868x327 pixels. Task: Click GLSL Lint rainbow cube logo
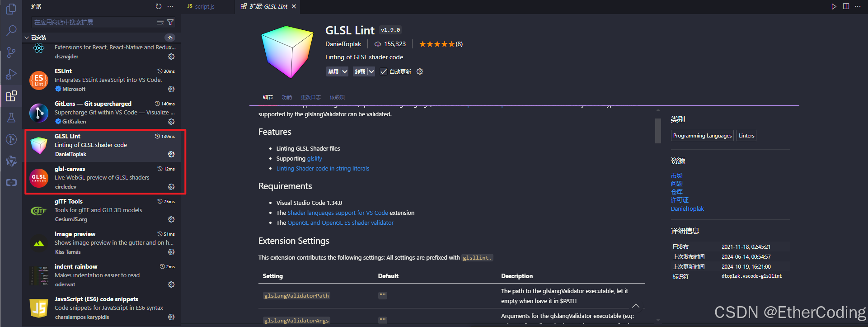coord(287,52)
